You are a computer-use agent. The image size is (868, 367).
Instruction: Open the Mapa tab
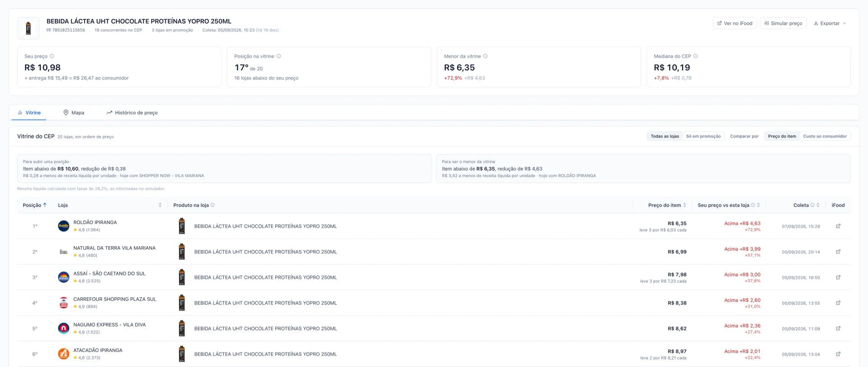(73, 113)
